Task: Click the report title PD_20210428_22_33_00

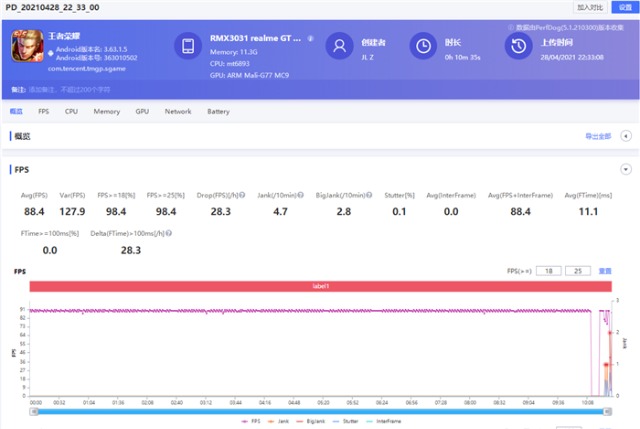Action: click(x=52, y=7)
